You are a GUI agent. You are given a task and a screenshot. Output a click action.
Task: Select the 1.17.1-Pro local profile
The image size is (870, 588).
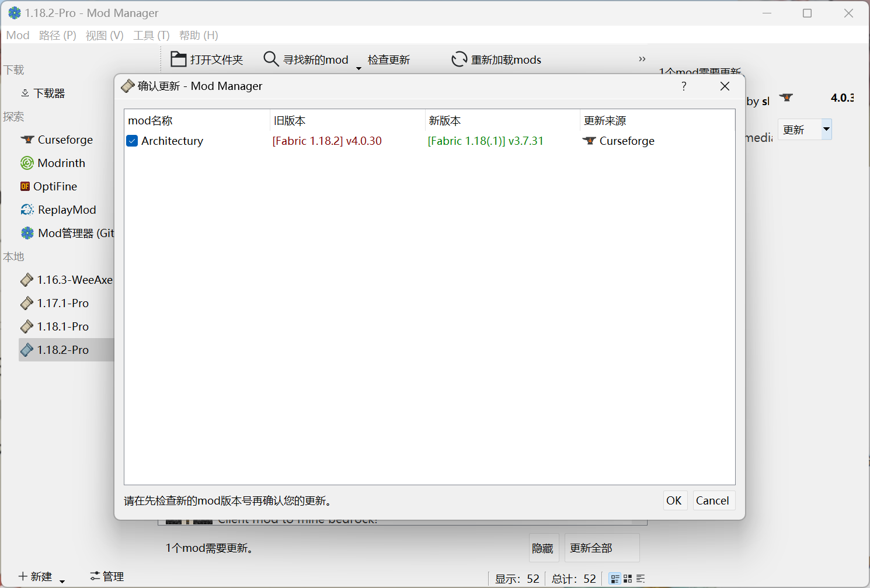pyautogui.click(x=62, y=303)
